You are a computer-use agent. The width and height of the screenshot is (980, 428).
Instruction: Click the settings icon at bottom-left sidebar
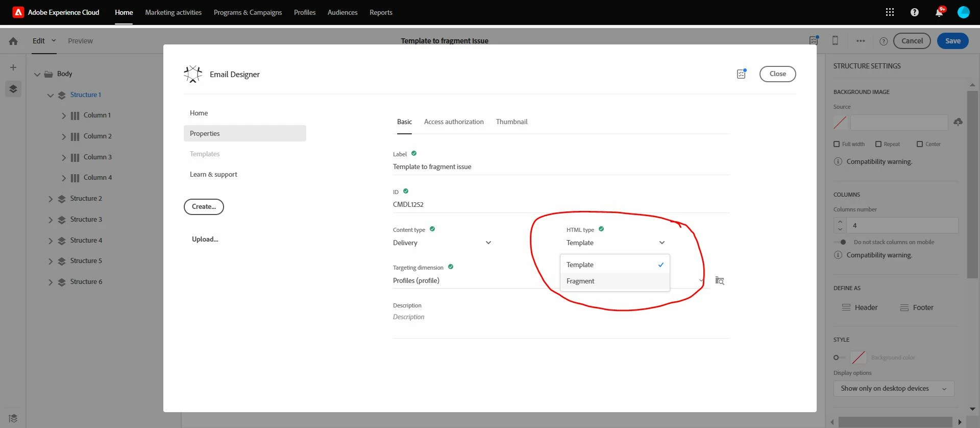click(x=13, y=418)
